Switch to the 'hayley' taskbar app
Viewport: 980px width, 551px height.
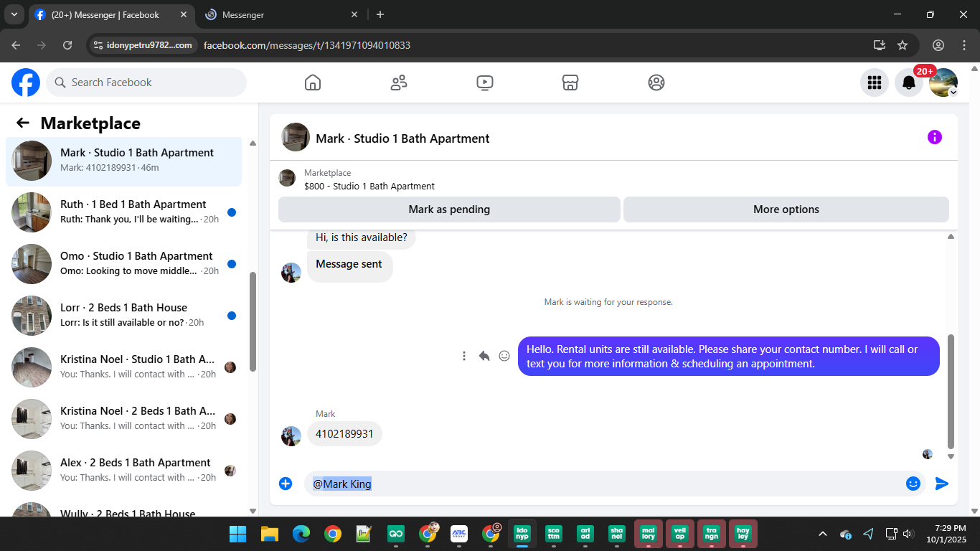point(743,534)
